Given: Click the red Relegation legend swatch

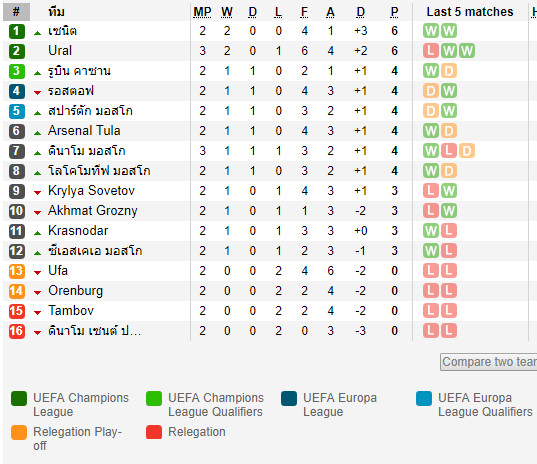Looking at the screenshot, I should (x=154, y=432).
